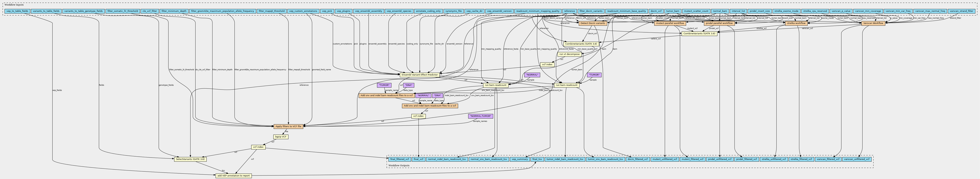Screen dimensions: 980x179
Task: Select variants_to_table_genotype_fields input node
Action: pos(83,11)
